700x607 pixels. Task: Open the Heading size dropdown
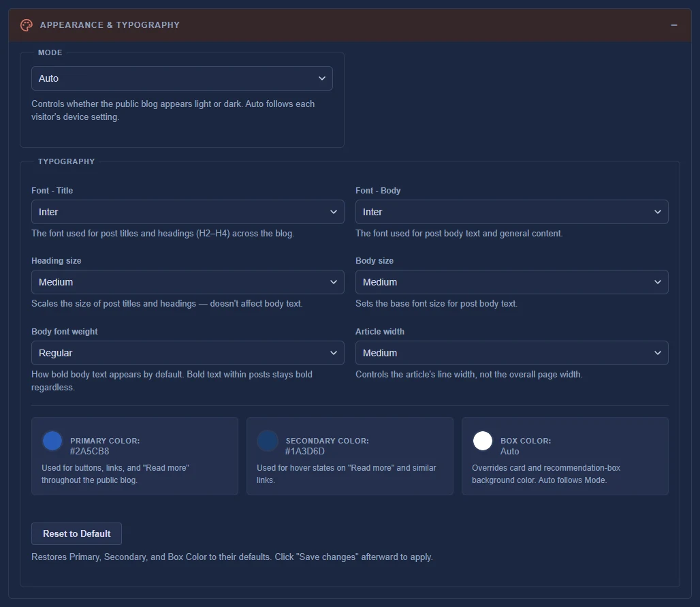[x=187, y=282]
